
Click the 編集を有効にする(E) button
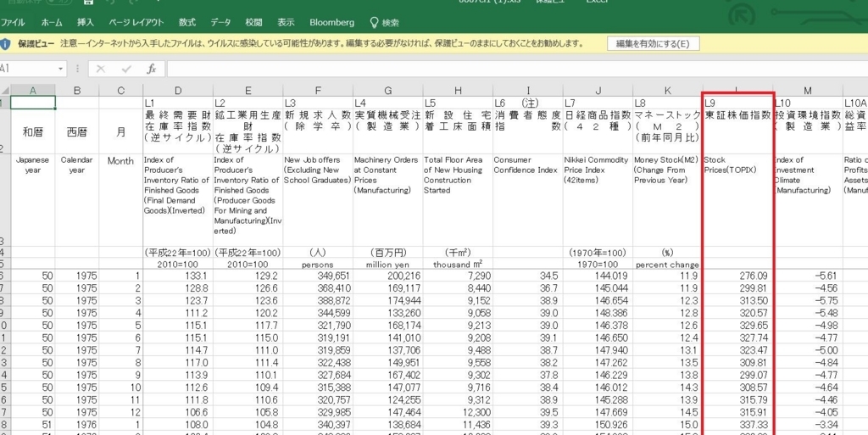click(654, 44)
